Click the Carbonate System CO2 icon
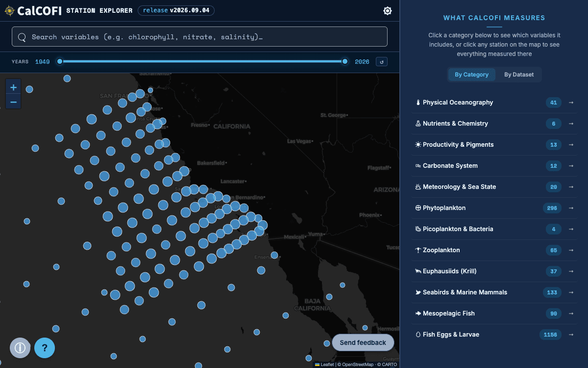588x368 pixels. tap(418, 166)
